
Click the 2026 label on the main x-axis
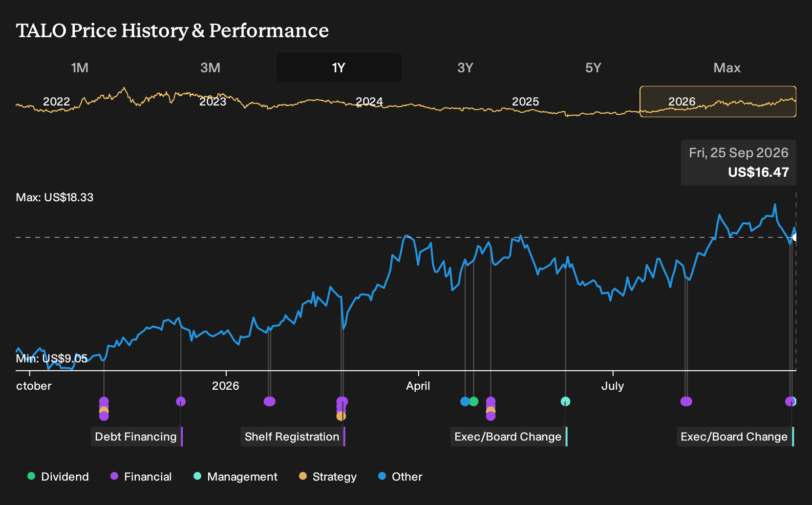(x=226, y=386)
